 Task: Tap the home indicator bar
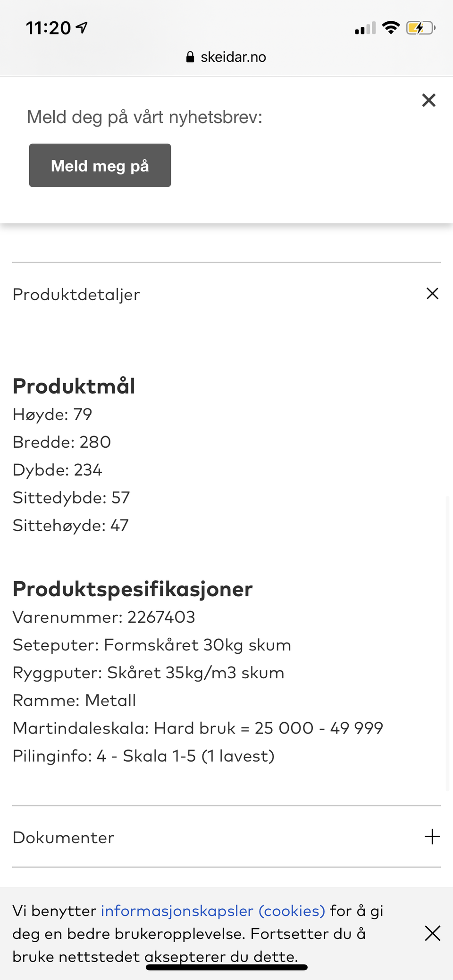click(x=226, y=967)
